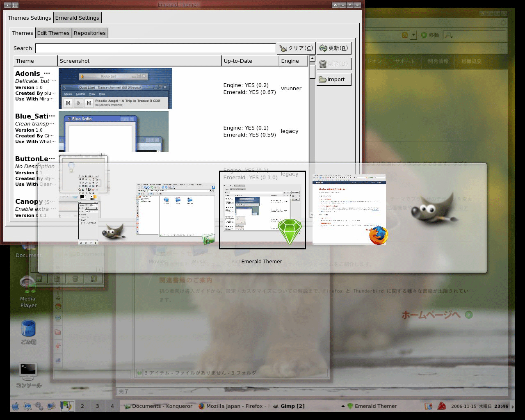This screenshot has height=420, width=525.
Task: Open the サポート tab on Firefox page
Action: [405, 61]
